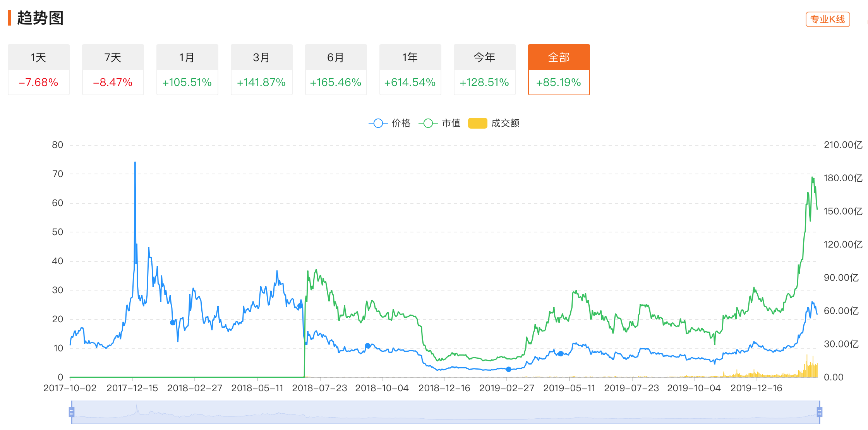Click the +128.51% year-to-date change value
Screen dimensions: 868x430
(484, 82)
